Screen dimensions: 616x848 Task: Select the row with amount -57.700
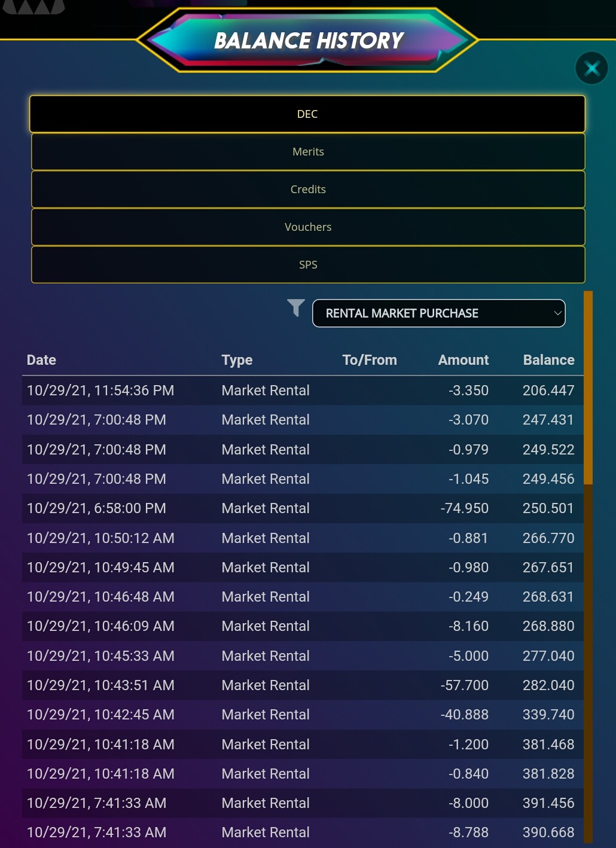(x=303, y=685)
